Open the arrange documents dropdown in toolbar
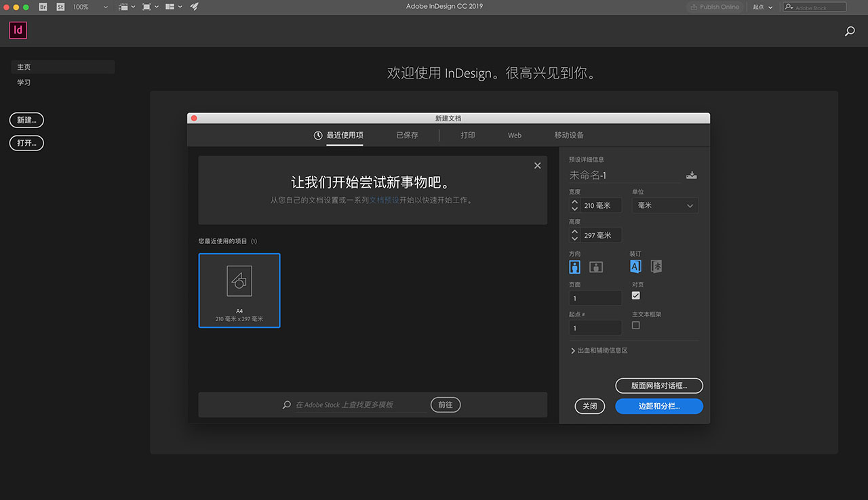 coord(174,7)
